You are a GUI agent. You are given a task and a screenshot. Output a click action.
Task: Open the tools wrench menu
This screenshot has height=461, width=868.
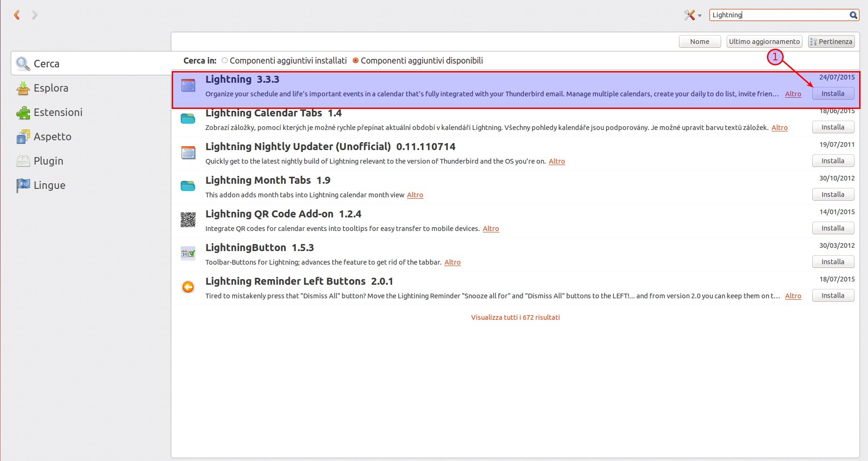pos(693,15)
